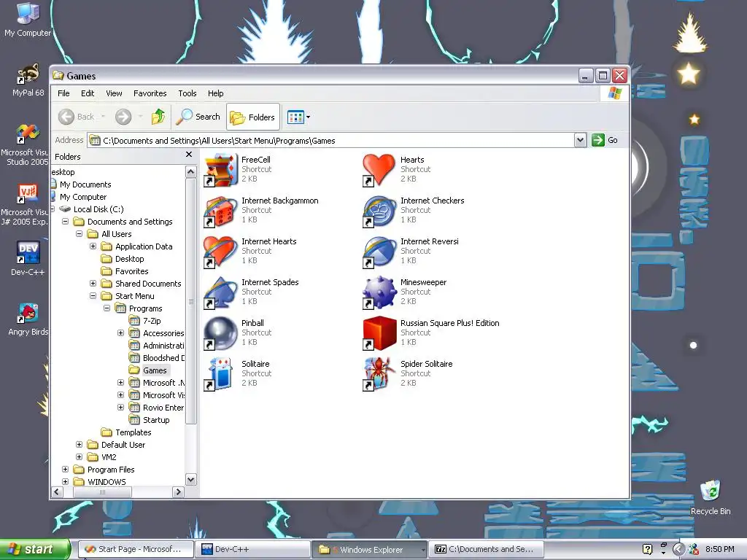Collapse the All Users tree node
Viewport: 747px width, 560px height.
pos(79,234)
